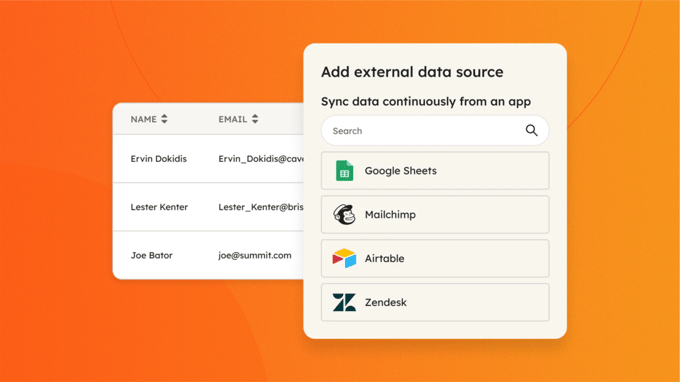
Task: Choose Google Sheets as data source
Action: tap(435, 170)
